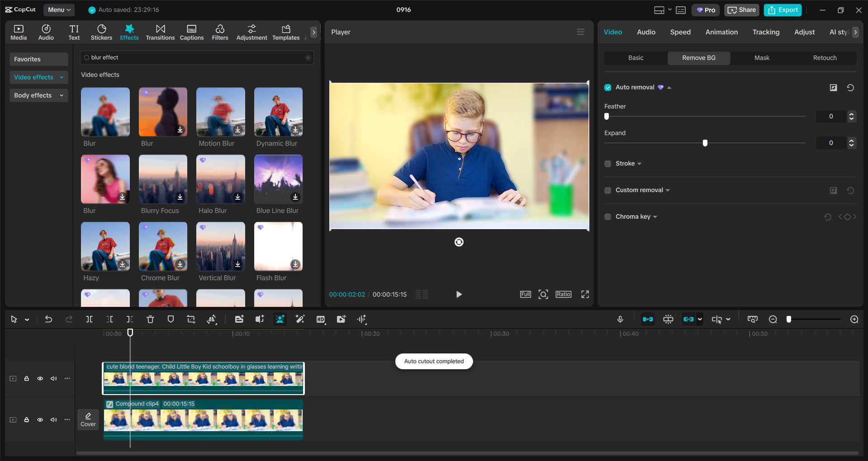The image size is (868, 461).
Task: Click the Delete clip icon
Action: tap(151, 319)
